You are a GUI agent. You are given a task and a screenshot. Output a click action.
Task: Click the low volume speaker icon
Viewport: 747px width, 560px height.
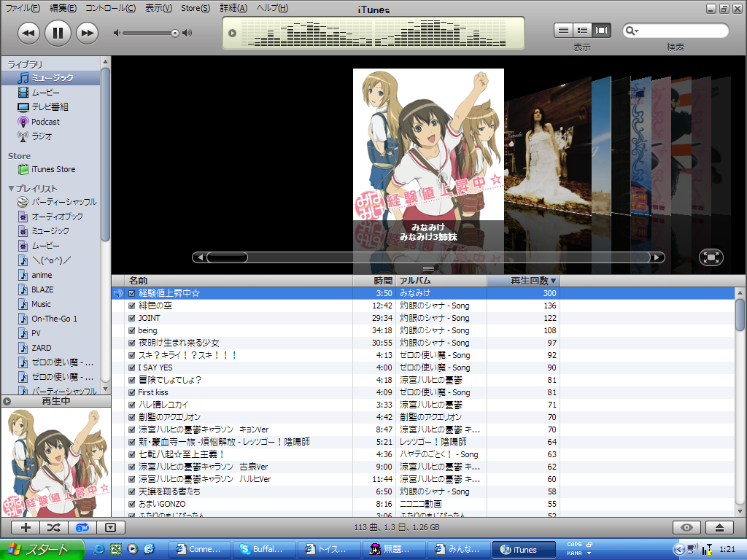click(x=117, y=33)
